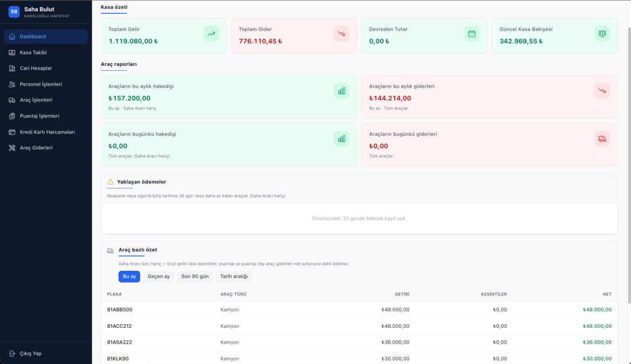Click the 81ABB500 plate row
Screen dimensions: 631x364
[120, 310]
